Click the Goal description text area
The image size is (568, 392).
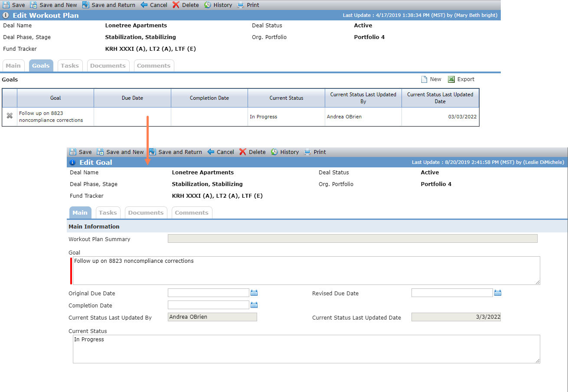click(x=306, y=271)
